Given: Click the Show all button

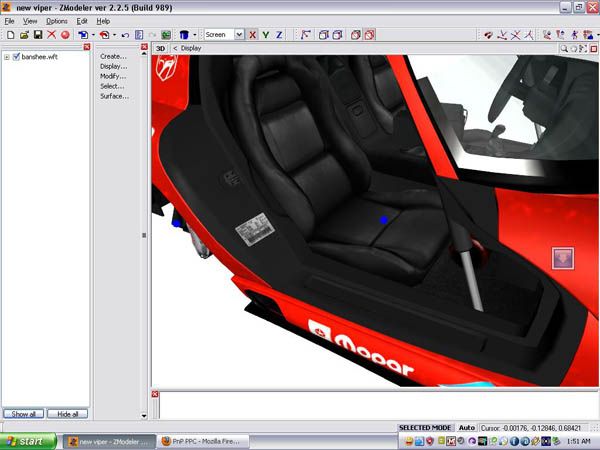Looking at the screenshot, I should [22, 413].
